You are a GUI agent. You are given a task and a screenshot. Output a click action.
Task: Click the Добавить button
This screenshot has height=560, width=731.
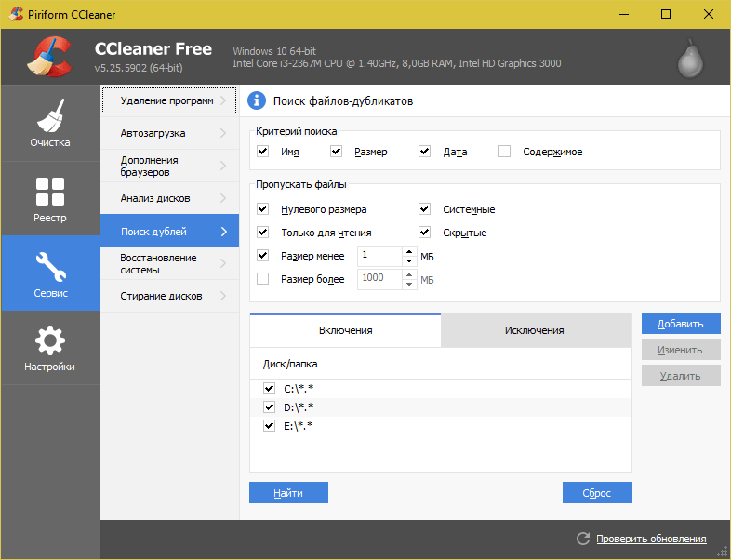click(x=681, y=324)
